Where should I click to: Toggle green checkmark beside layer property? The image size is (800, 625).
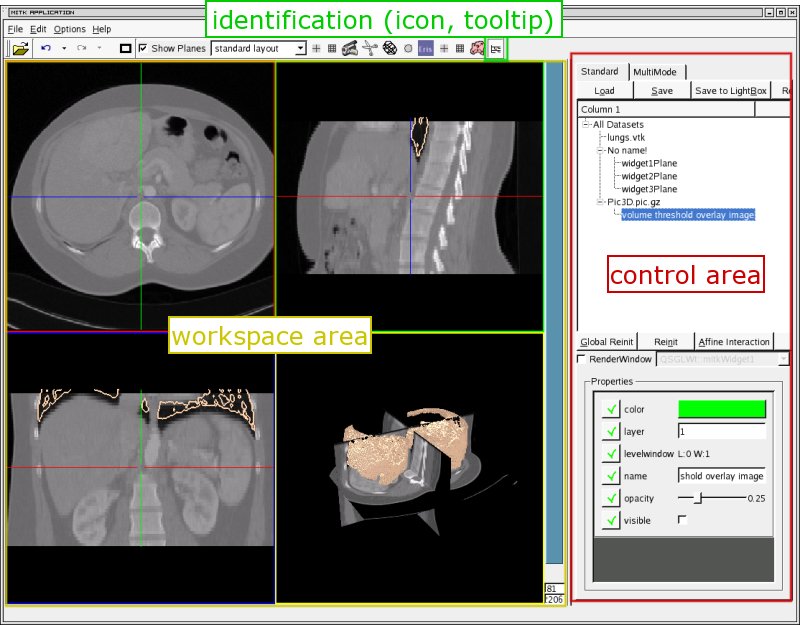pos(611,431)
